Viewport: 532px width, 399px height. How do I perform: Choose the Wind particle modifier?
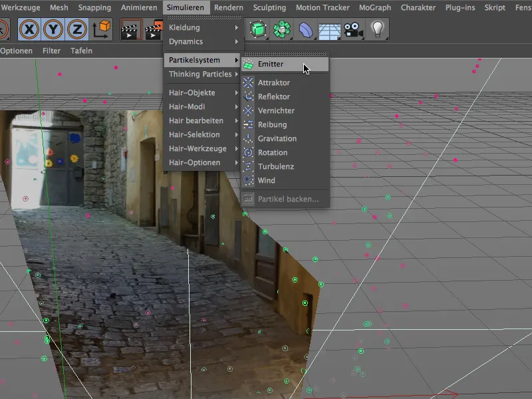tap(285, 180)
